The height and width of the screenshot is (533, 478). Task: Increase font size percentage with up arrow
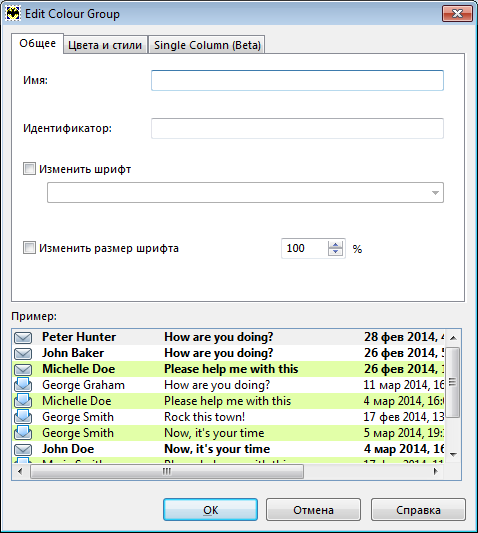[x=336, y=244]
